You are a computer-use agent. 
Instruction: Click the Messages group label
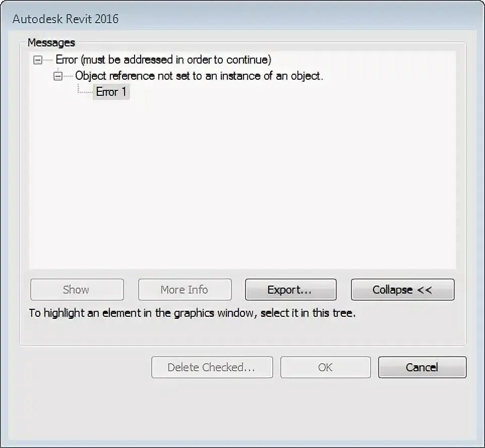point(51,42)
